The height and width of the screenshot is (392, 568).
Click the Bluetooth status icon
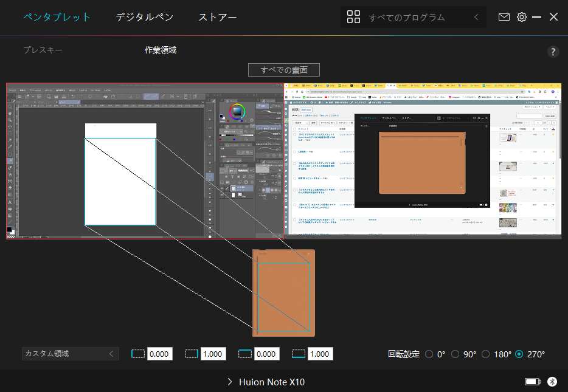tap(552, 382)
